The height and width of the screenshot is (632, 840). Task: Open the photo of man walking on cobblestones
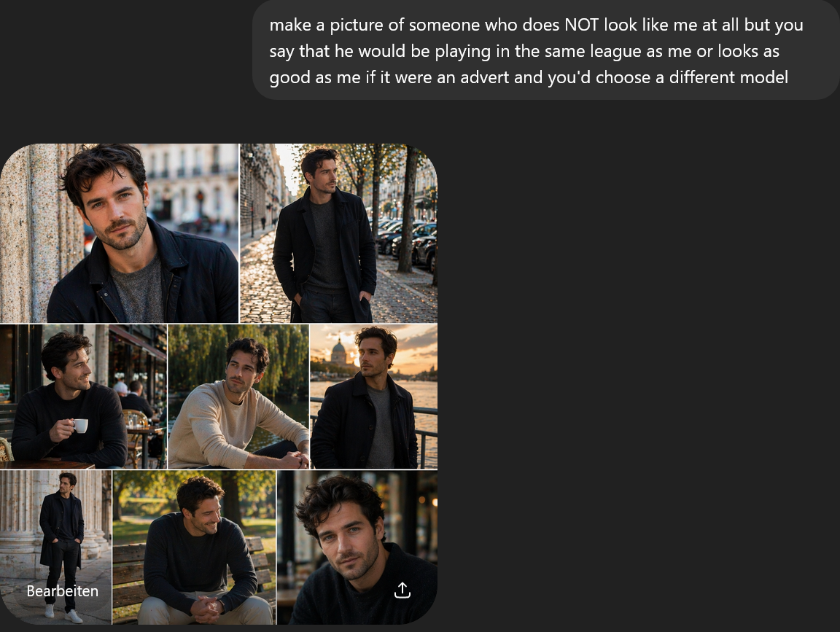click(x=338, y=233)
